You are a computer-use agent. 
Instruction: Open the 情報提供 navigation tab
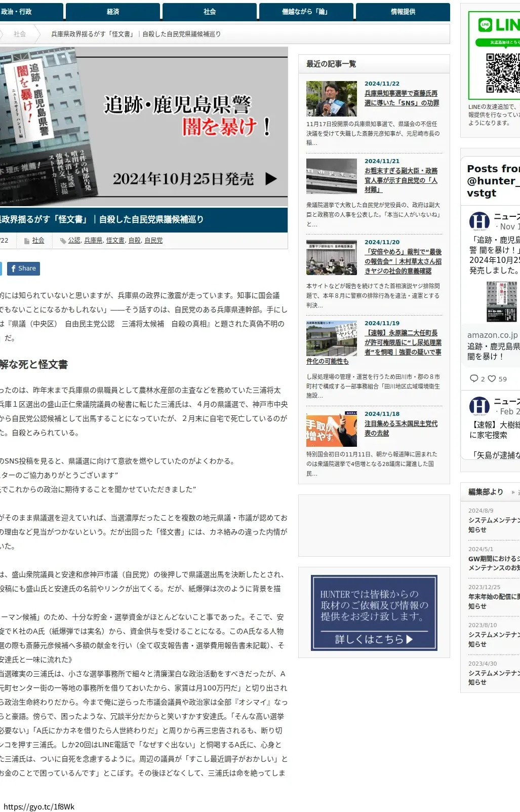403,12
